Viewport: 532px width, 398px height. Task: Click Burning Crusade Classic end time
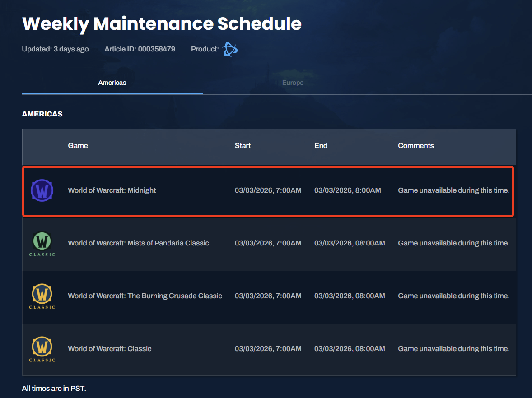tap(350, 296)
